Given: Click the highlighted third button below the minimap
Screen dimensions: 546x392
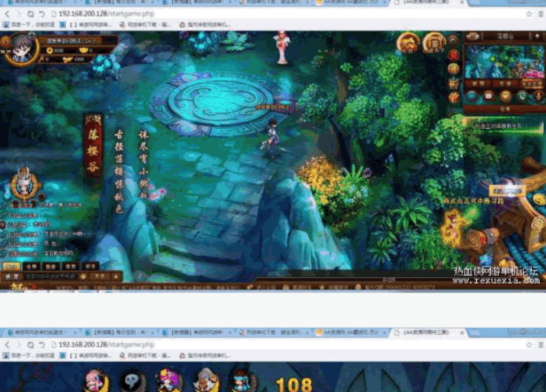Looking at the screenshot, I should click(x=532, y=83).
